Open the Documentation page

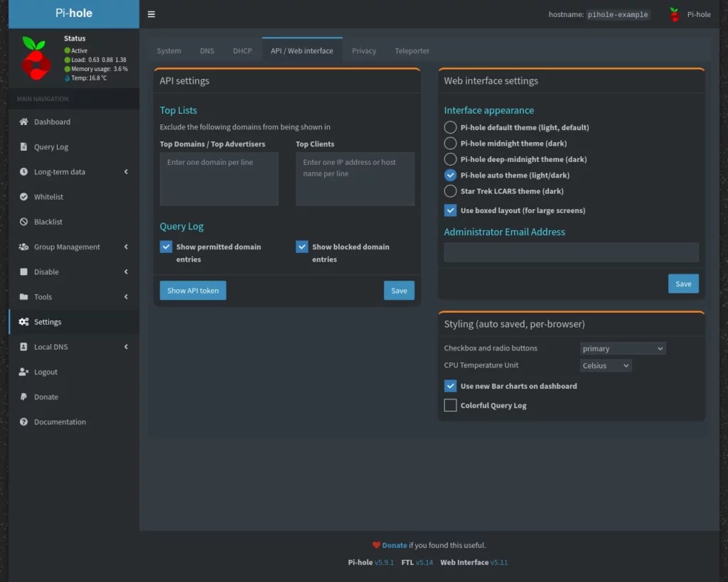pyautogui.click(x=60, y=421)
